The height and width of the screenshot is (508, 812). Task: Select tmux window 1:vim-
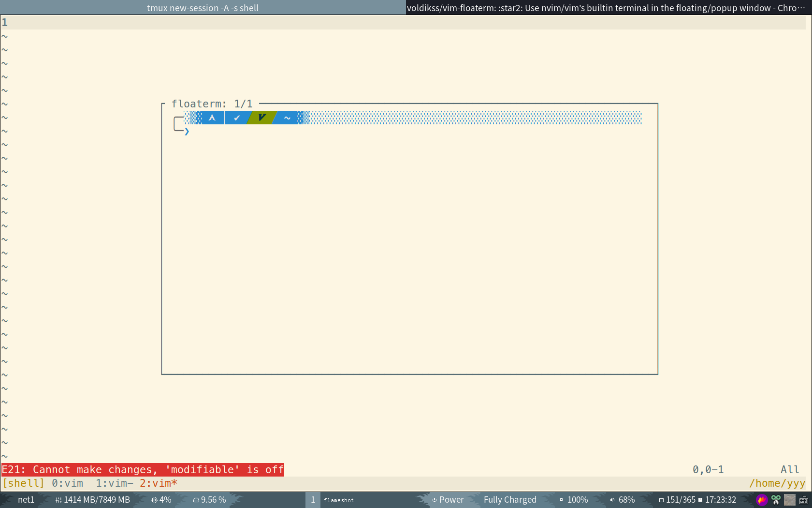[115, 483]
